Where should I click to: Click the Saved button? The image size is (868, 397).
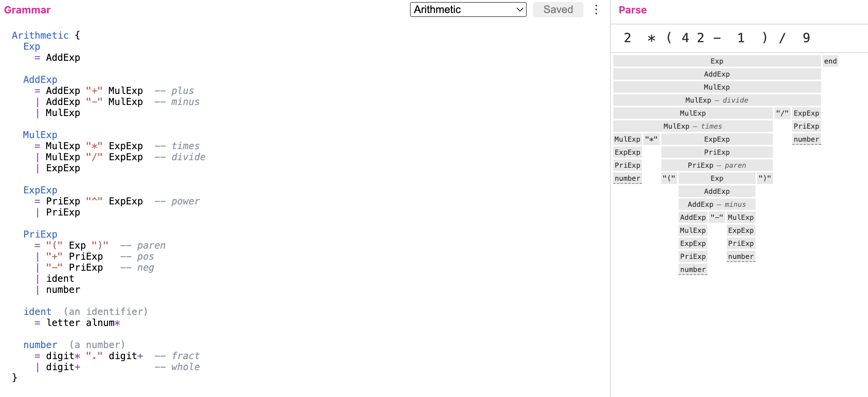tap(558, 9)
